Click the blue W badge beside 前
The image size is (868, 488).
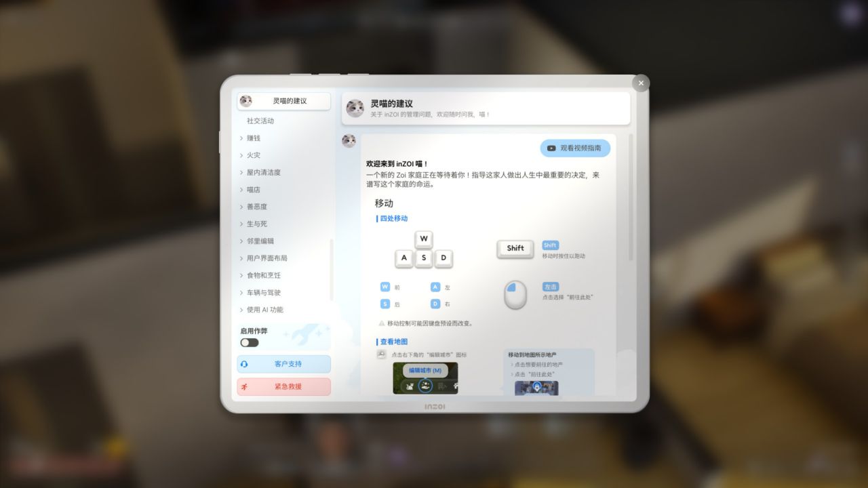click(x=385, y=287)
